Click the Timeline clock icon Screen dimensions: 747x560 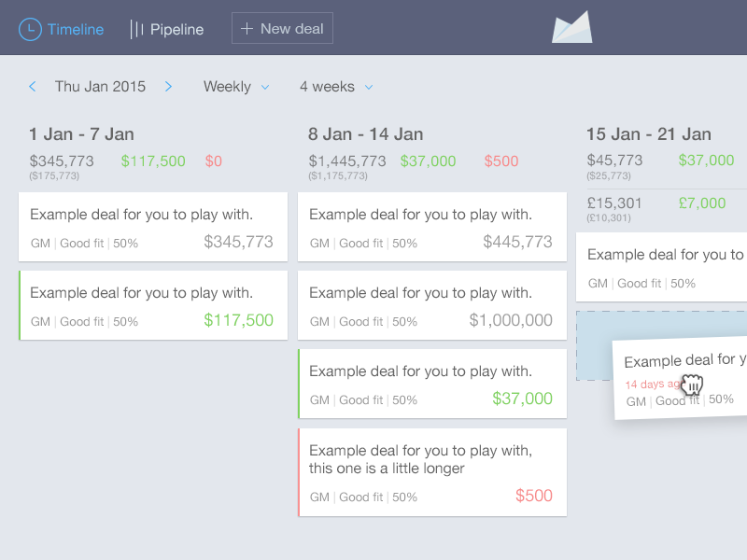(30, 29)
